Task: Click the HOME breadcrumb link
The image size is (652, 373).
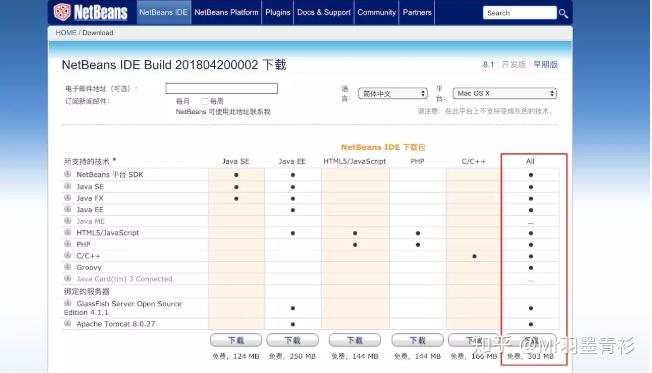Action: point(66,32)
